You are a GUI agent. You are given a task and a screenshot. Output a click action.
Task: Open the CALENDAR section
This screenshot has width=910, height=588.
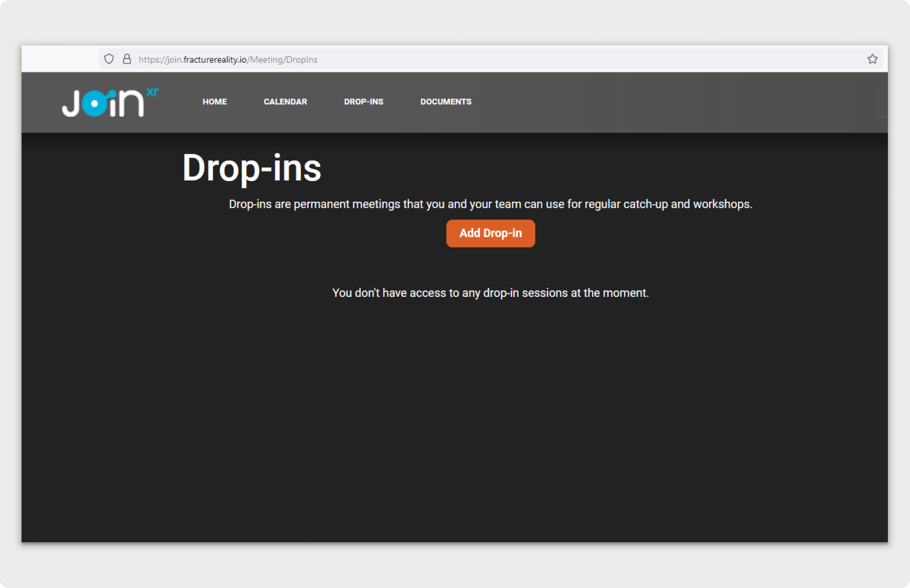(x=285, y=102)
